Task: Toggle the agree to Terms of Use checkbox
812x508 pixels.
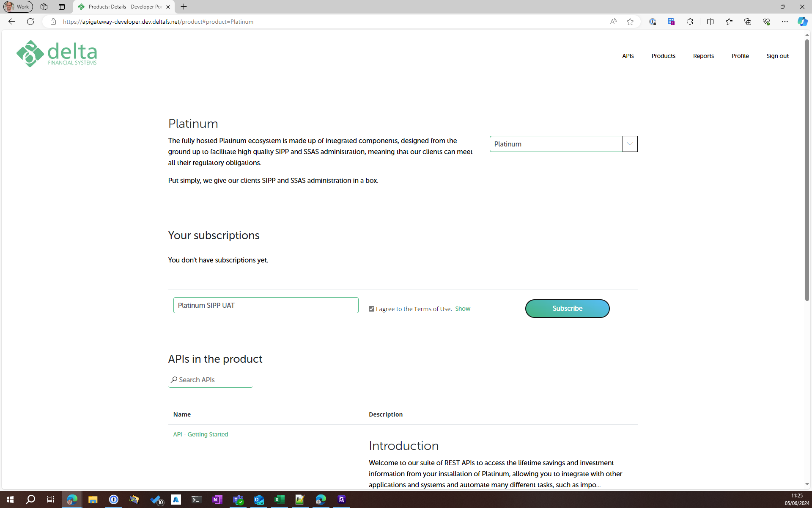Action: click(371, 309)
